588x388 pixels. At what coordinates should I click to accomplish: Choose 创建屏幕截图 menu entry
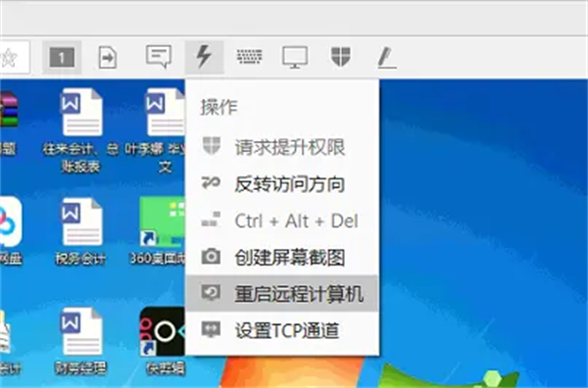(282, 258)
